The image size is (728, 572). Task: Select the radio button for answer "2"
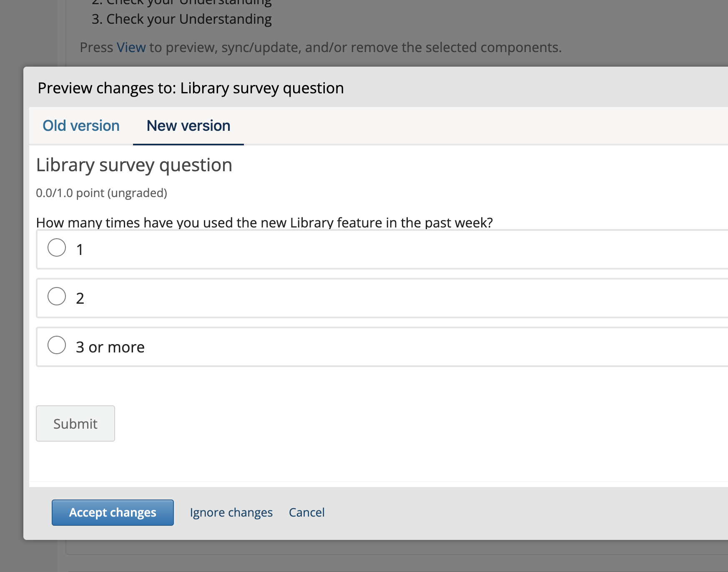point(57,297)
